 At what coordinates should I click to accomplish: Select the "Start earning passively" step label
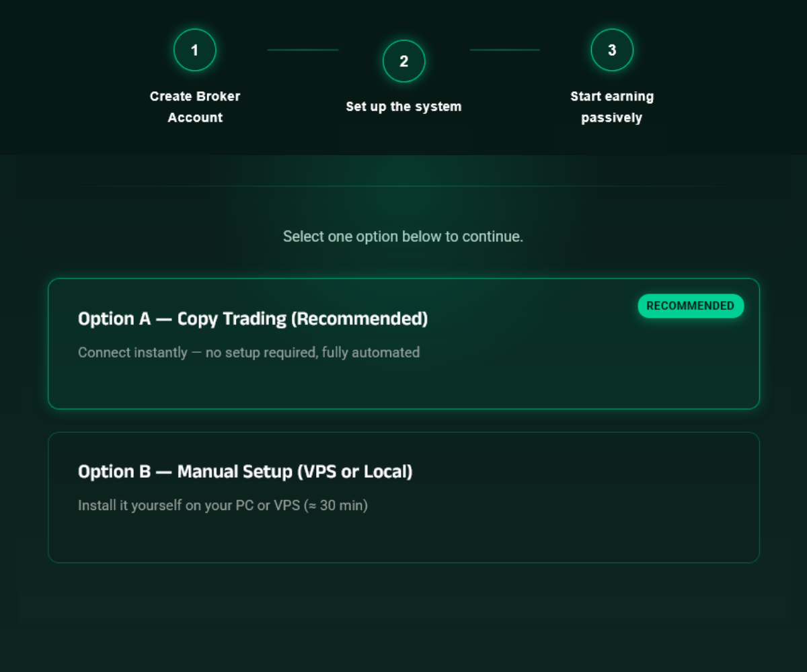click(x=612, y=107)
